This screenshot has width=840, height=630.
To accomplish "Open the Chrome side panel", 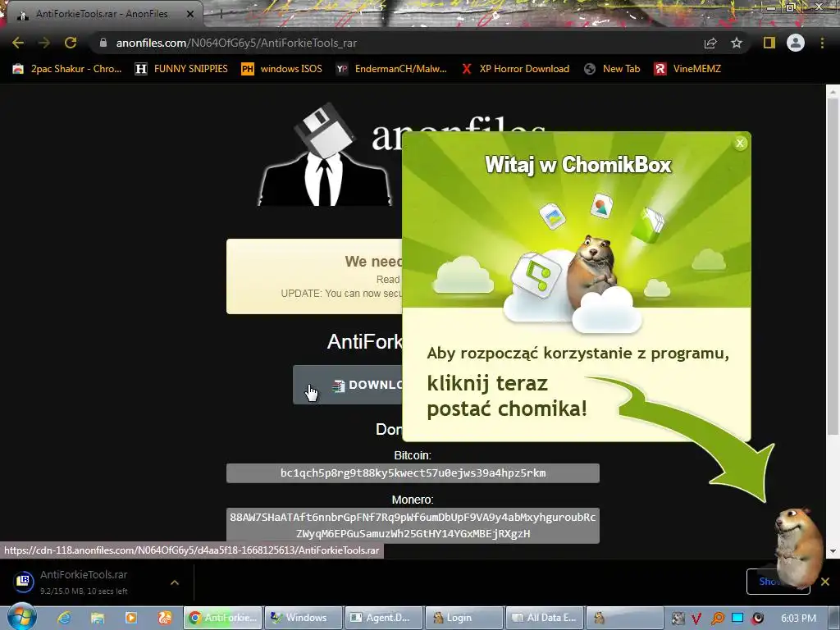I will pyautogui.click(x=769, y=43).
